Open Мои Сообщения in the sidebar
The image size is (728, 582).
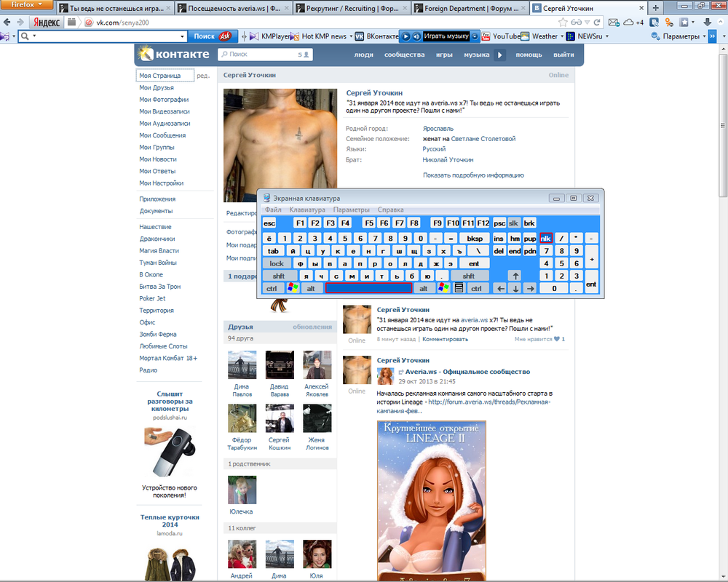162,135
